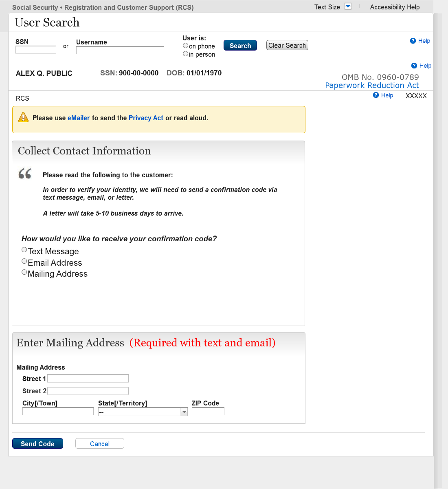Open the Privacy Act link

[x=146, y=118]
